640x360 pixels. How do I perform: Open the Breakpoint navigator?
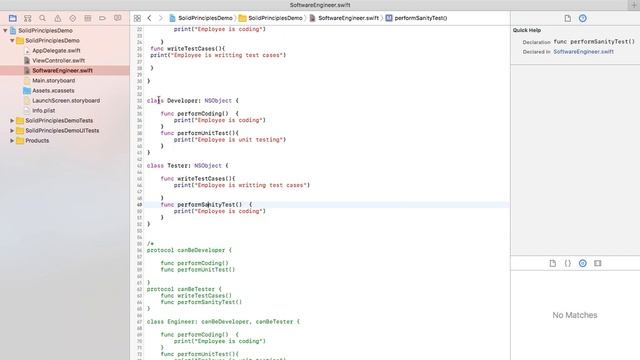tap(102, 18)
